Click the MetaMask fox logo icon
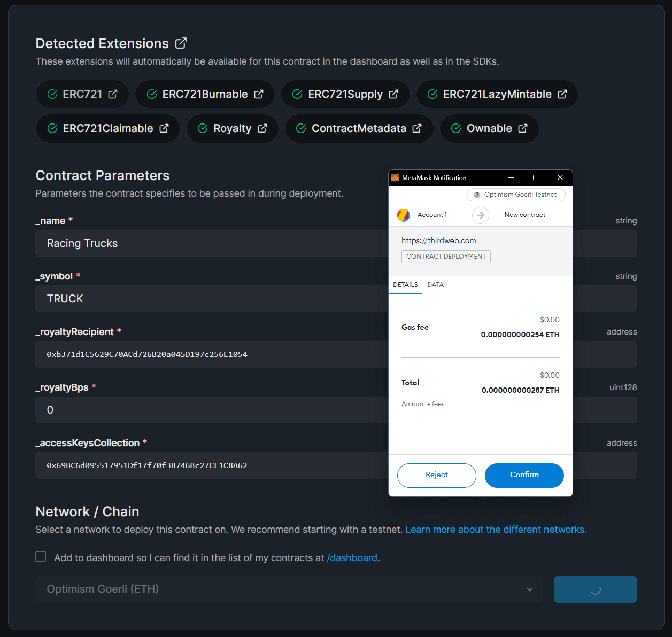 (x=395, y=177)
